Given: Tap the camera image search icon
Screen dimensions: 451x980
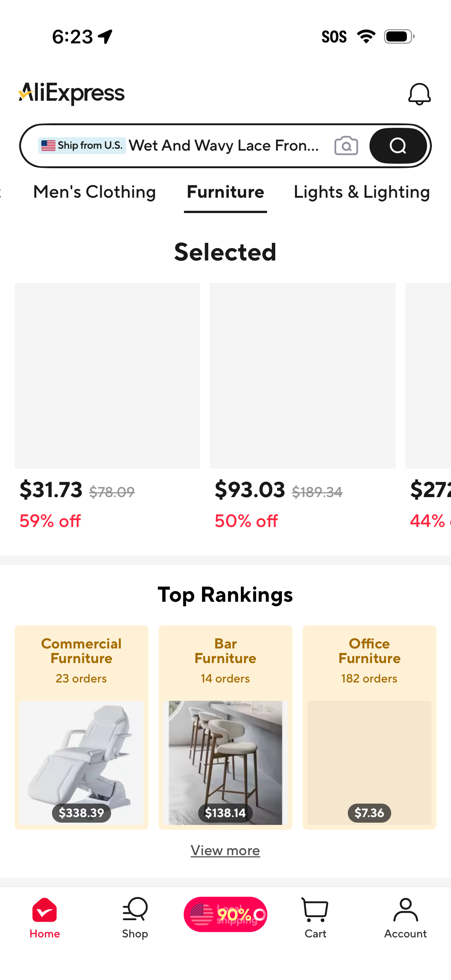Looking at the screenshot, I should tap(346, 146).
